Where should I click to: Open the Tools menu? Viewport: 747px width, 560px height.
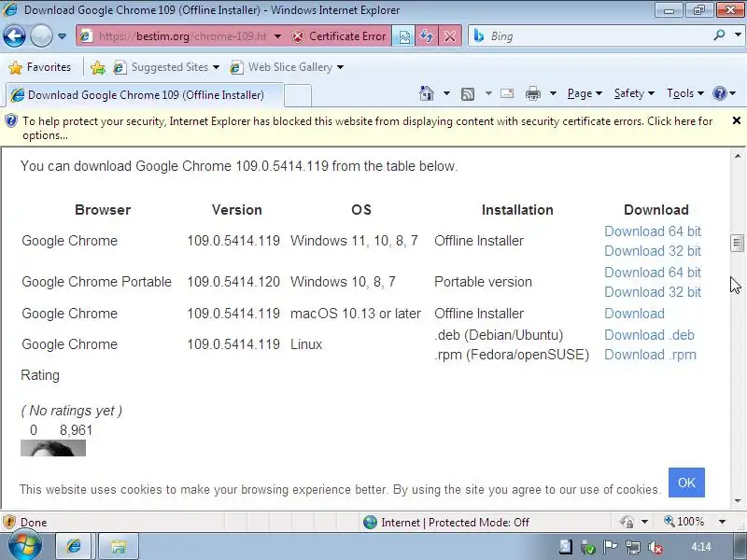pos(685,93)
